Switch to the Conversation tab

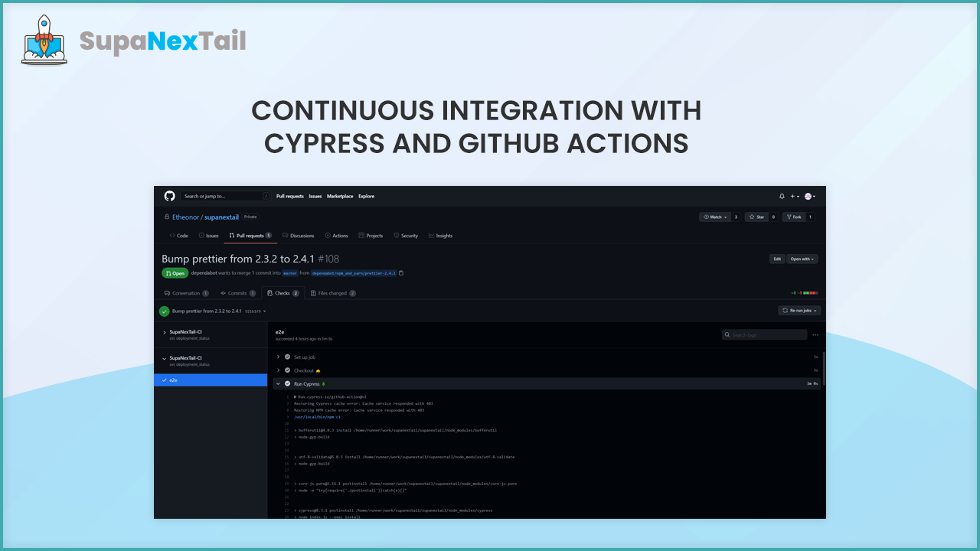(x=186, y=293)
